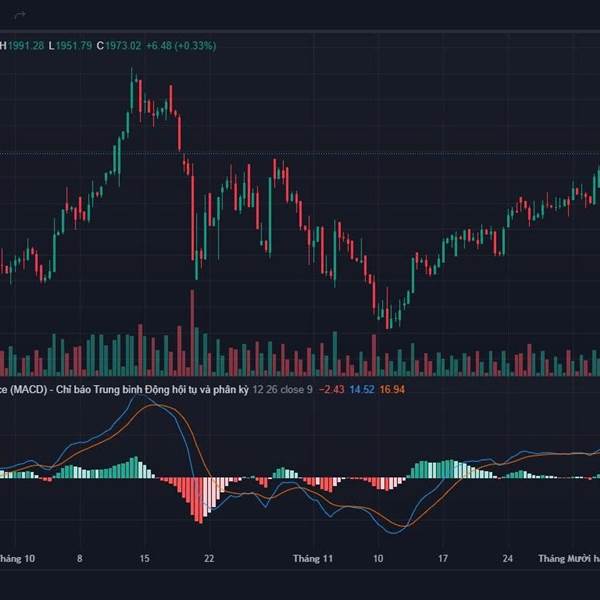Click the blue MACD line value 14.52

coord(362,390)
